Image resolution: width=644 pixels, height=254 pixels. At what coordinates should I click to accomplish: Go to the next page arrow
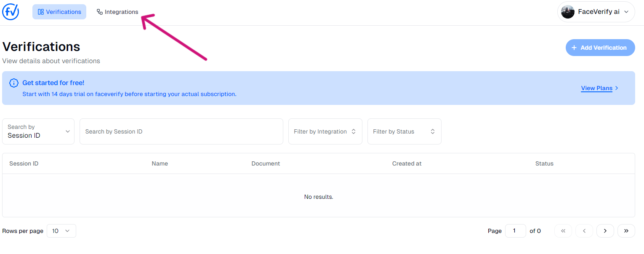[605, 231]
